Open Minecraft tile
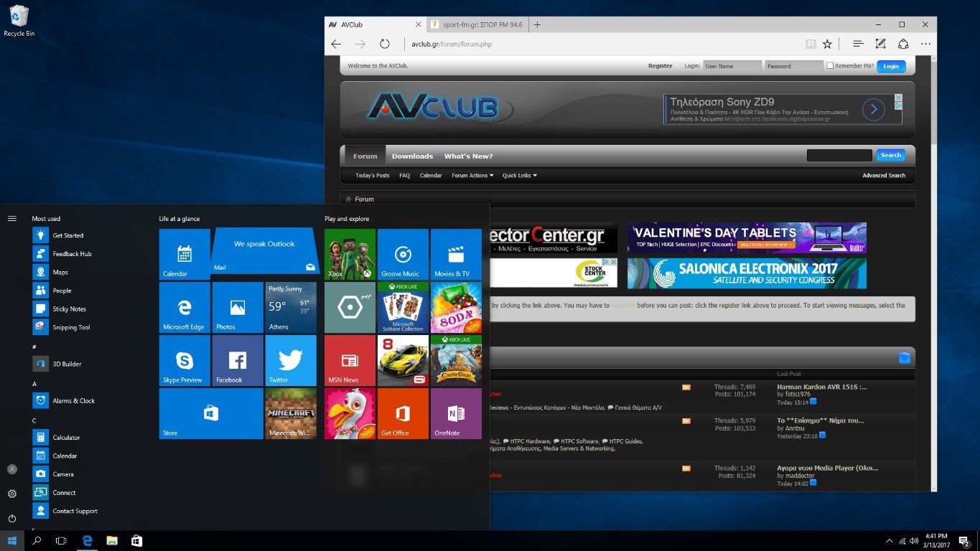 pyautogui.click(x=291, y=413)
